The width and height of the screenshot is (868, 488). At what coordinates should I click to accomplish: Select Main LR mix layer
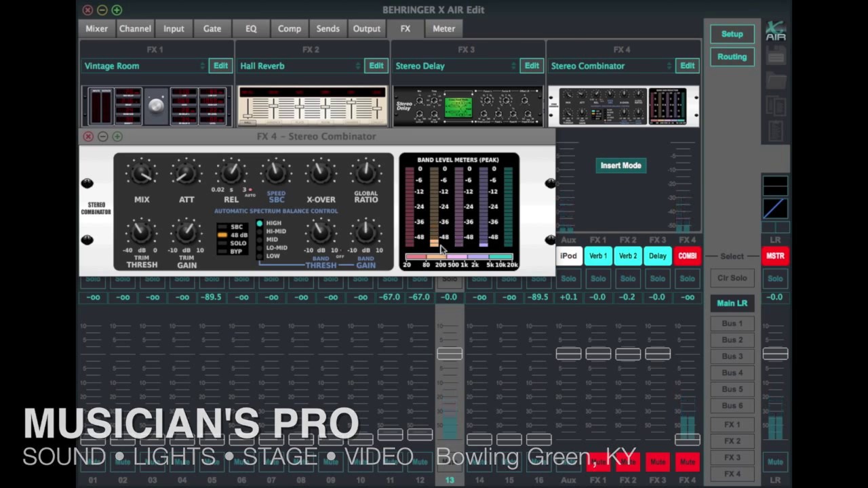(x=732, y=303)
